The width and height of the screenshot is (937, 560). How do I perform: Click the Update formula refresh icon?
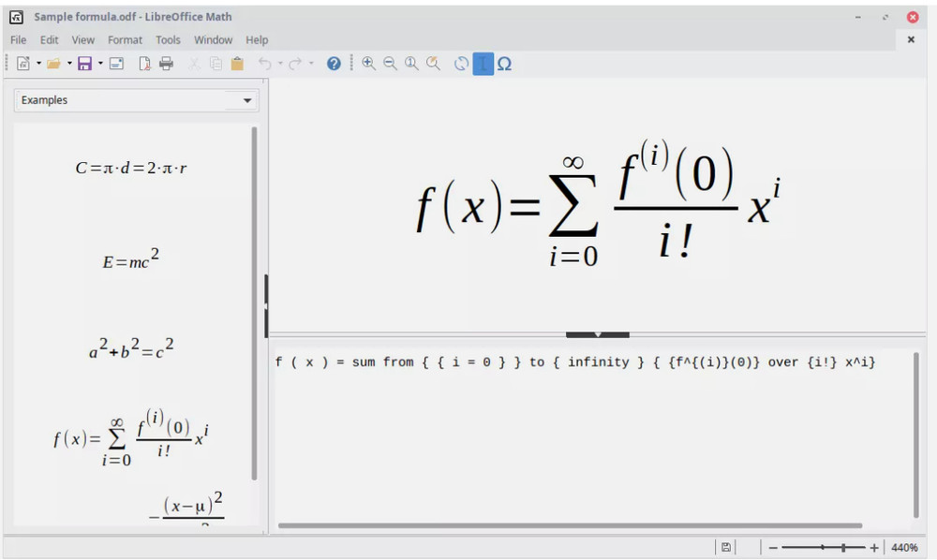461,64
